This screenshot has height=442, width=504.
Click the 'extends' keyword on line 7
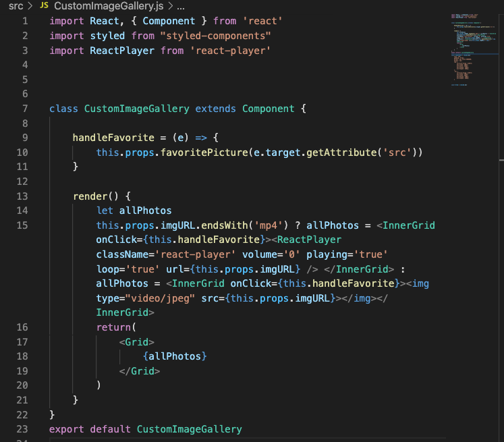(x=215, y=109)
